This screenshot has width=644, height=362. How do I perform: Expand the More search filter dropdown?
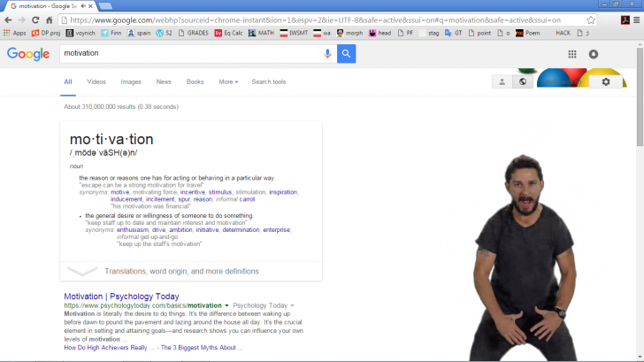pos(228,81)
